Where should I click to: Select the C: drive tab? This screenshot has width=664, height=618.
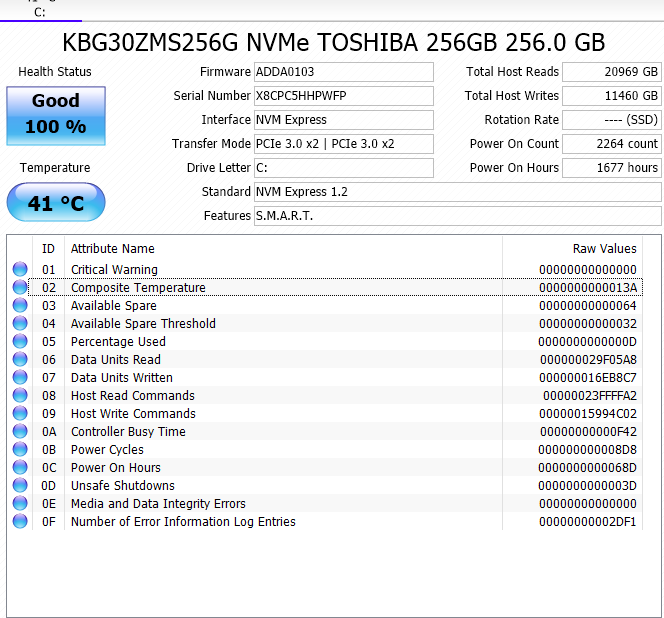coord(40,12)
